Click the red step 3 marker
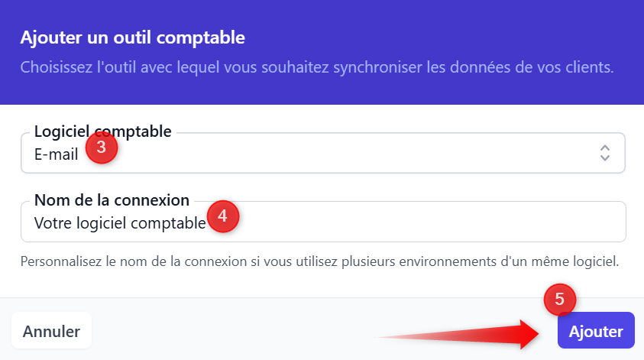This screenshot has height=360, width=644. pos(102,148)
